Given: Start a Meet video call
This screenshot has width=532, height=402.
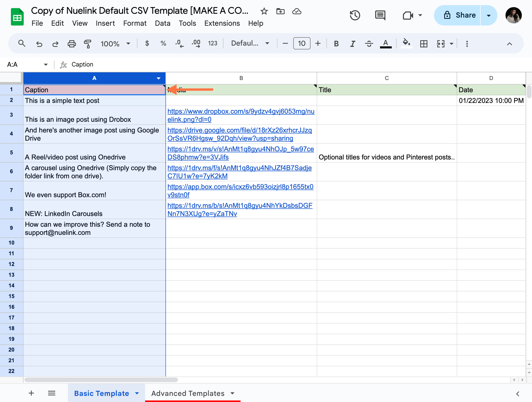Looking at the screenshot, I should coord(408,15).
